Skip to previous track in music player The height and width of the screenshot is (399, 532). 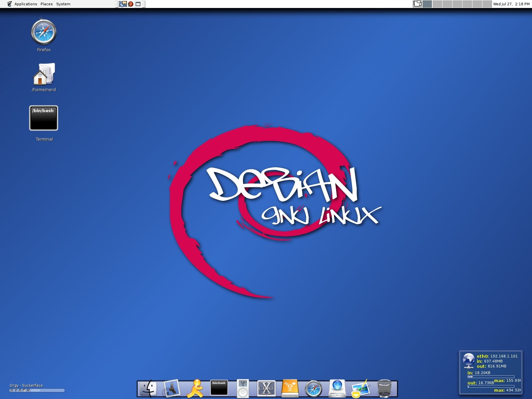click(12, 390)
